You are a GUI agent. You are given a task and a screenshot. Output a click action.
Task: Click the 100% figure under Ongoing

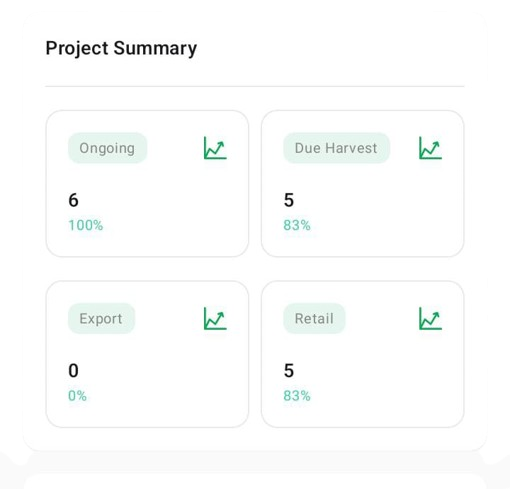coord(86,225)
